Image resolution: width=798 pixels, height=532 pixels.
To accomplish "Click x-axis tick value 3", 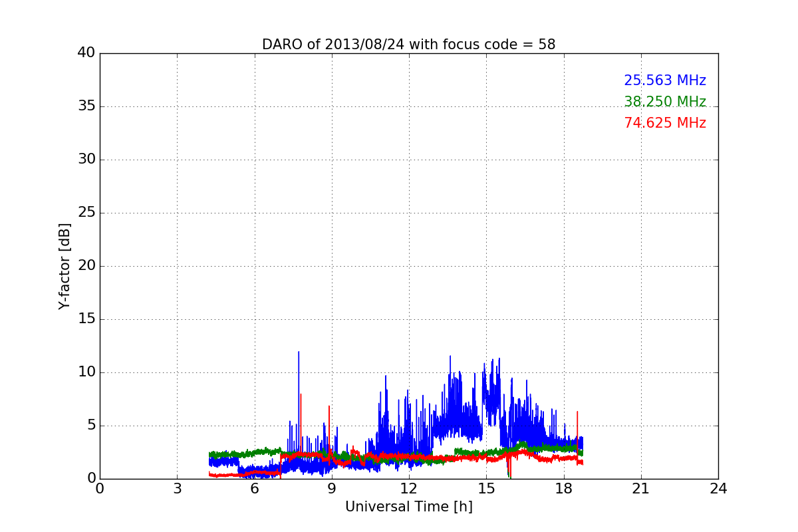I will 177,489.
